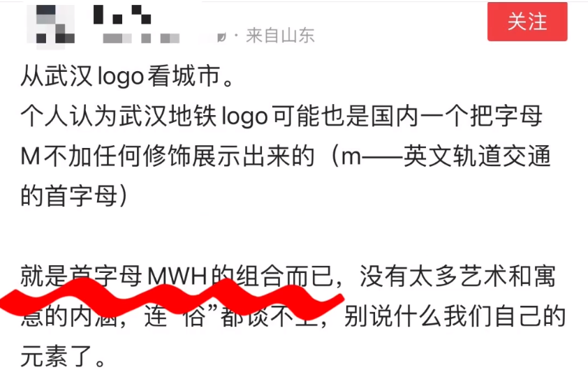Click the letters MWH in the post
The width and height of the screenshot is (588, 386).
tap(178, 277)
